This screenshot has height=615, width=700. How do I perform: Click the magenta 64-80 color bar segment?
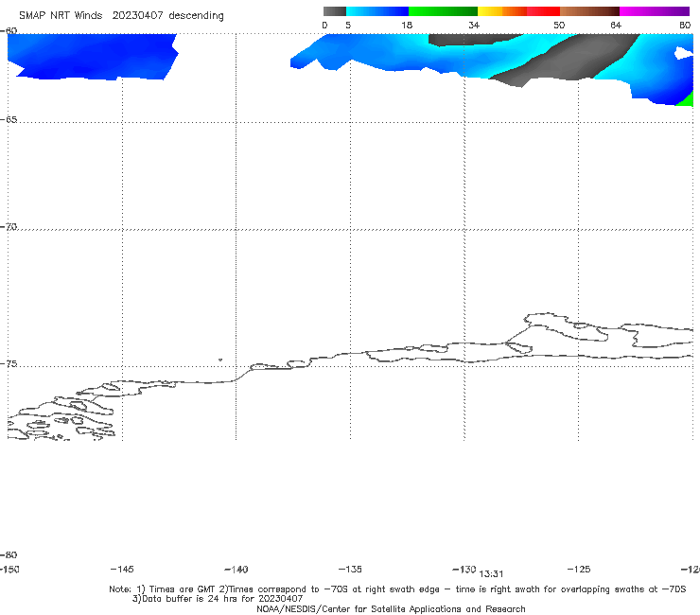(x=655, y=11)
